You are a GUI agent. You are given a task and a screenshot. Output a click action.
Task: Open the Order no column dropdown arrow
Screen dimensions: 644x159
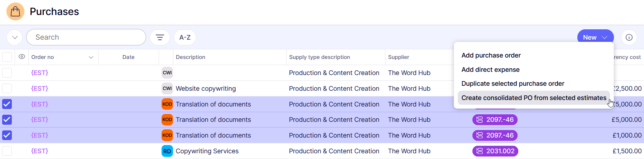91,57
